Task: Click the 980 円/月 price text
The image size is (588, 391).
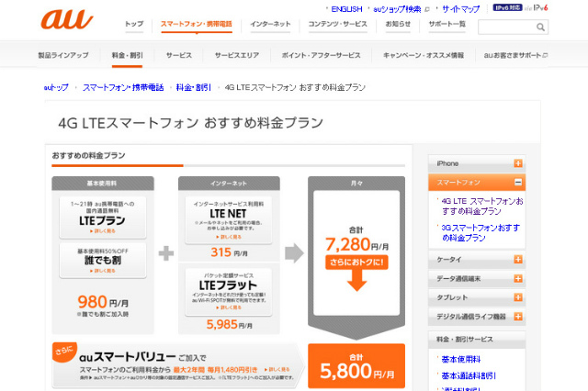Action: point(103,302)
